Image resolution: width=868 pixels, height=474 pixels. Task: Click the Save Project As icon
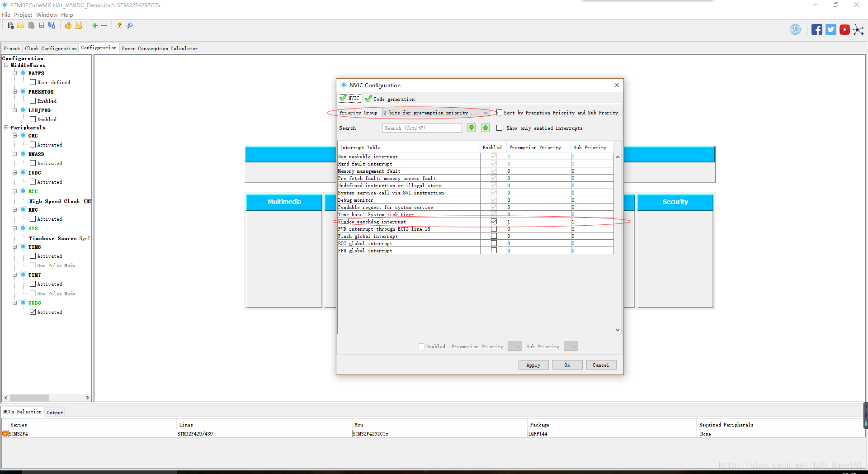pyautogui.click(x=52, y=26)
